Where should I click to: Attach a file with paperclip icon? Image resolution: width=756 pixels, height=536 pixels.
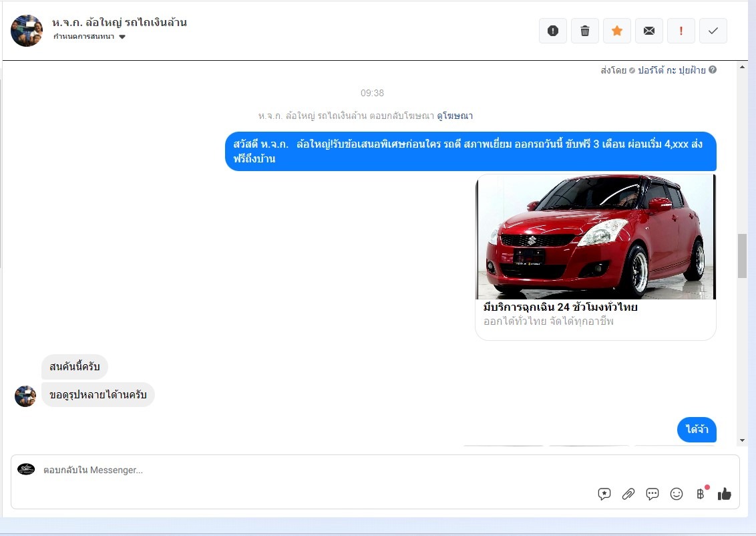click(628, 494)
